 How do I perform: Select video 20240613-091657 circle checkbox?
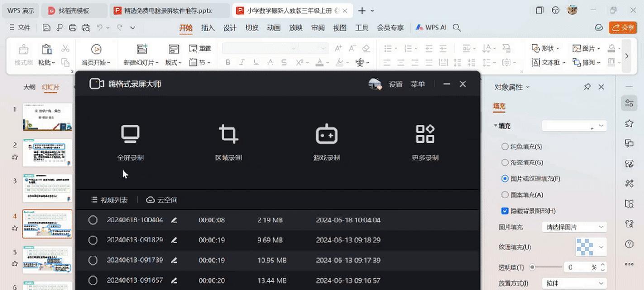[x=93, y=280]
